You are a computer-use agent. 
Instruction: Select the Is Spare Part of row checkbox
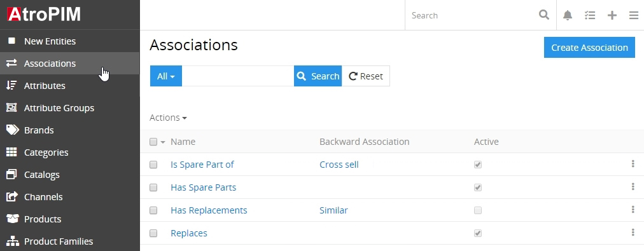point(153,165)
